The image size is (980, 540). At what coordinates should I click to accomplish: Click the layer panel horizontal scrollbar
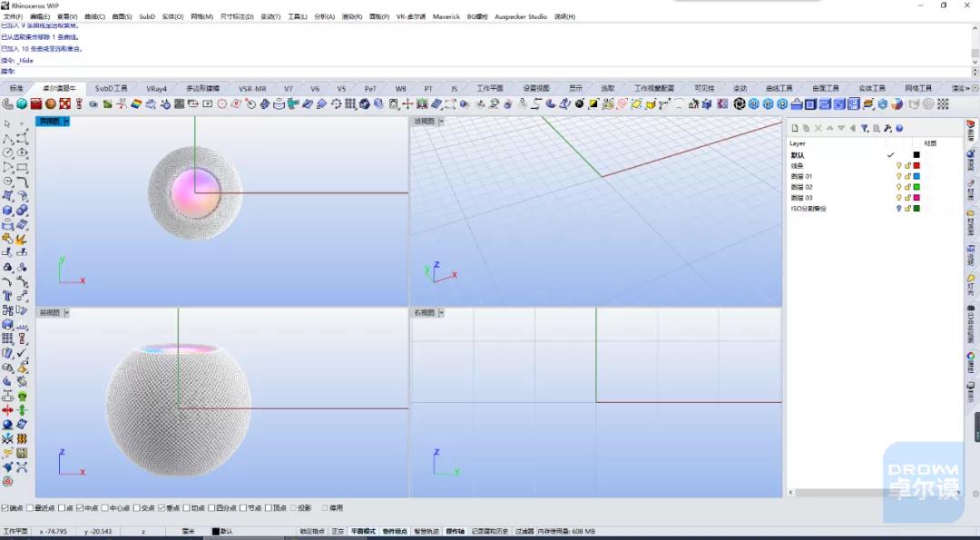[875, 493]
